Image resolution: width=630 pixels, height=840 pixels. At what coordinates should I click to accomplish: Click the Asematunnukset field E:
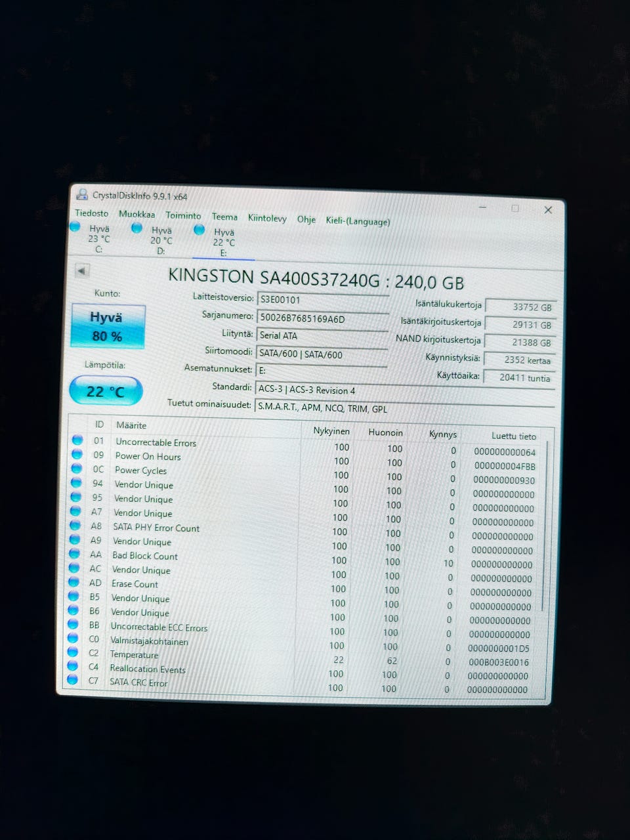point(321,371)
